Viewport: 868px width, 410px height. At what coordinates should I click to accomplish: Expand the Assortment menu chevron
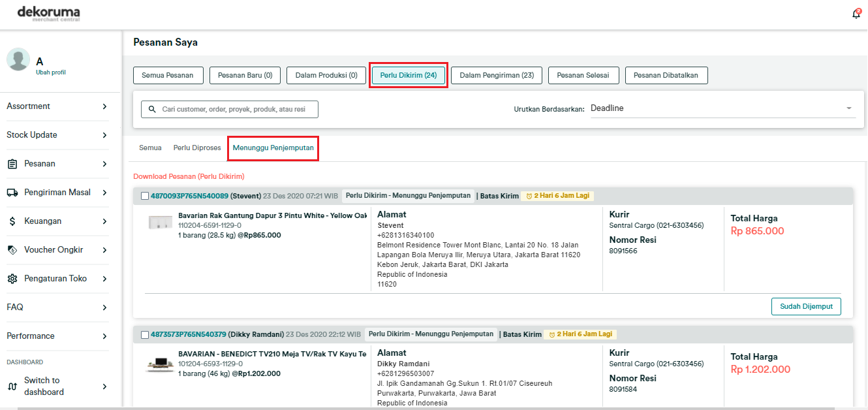[104, 106]
